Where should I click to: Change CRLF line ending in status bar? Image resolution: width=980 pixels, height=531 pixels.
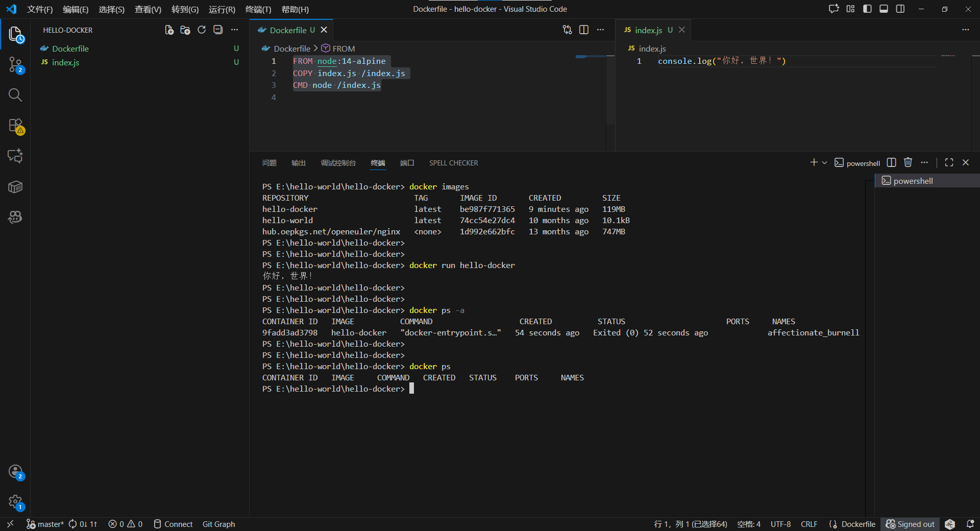coord(809,524)
